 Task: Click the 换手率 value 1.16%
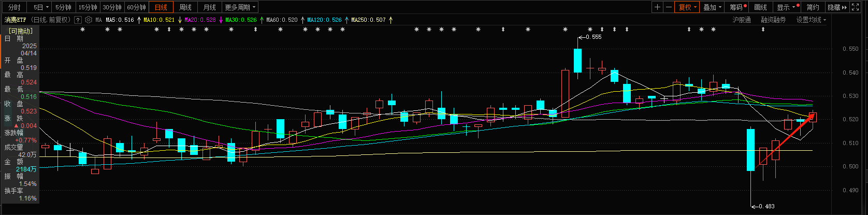click(28, 198)
